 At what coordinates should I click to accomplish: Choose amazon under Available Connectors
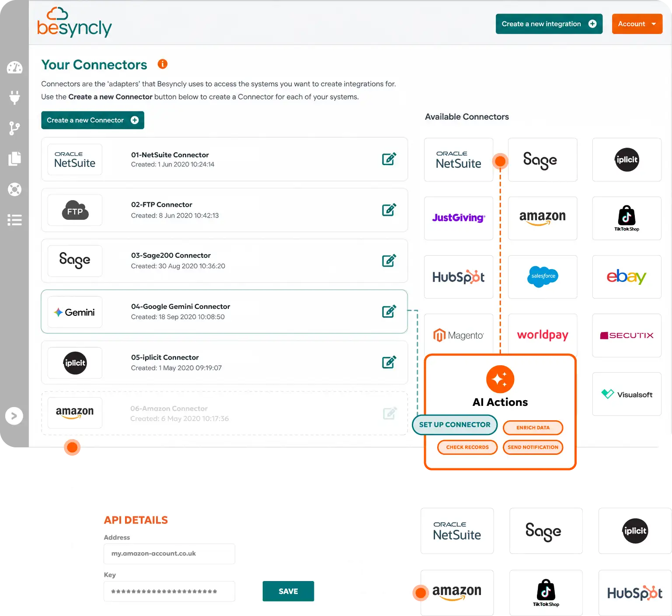543,218
